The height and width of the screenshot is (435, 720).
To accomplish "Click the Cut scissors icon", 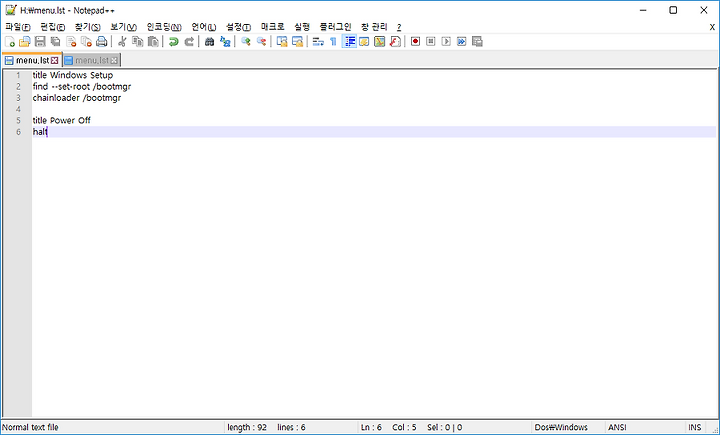I will point(122,42).
